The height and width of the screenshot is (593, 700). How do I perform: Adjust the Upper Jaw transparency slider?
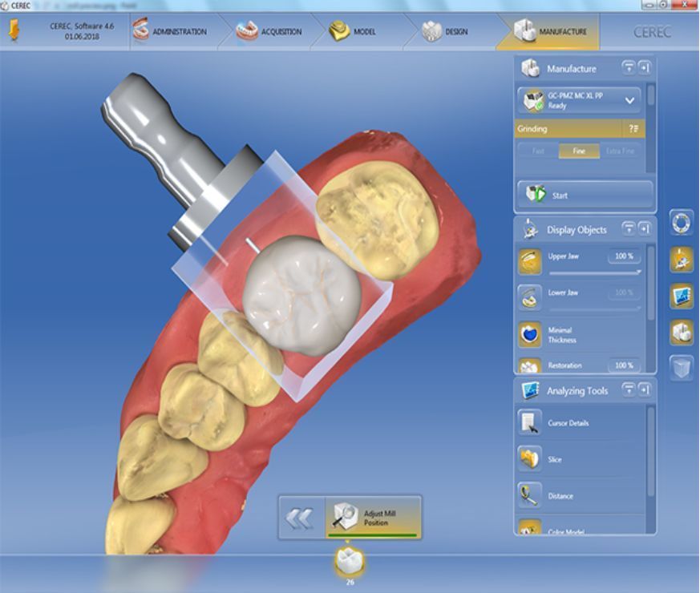click(595, 272)
